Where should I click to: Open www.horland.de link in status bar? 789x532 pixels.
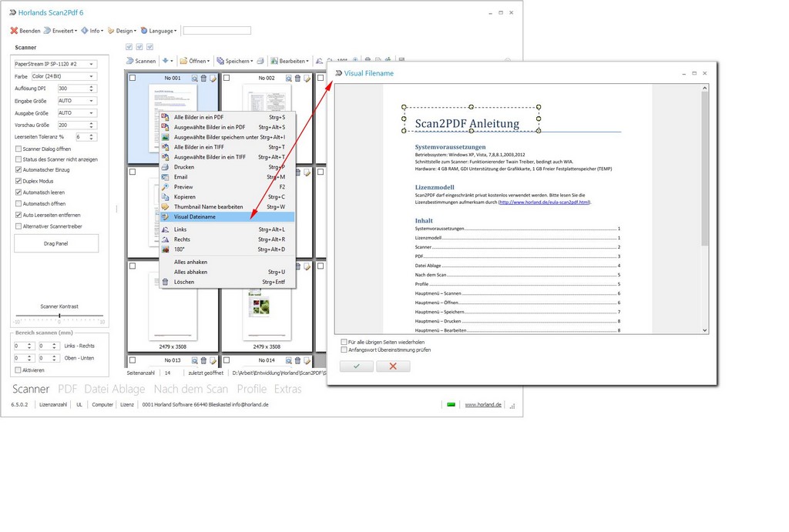point(483,404)
